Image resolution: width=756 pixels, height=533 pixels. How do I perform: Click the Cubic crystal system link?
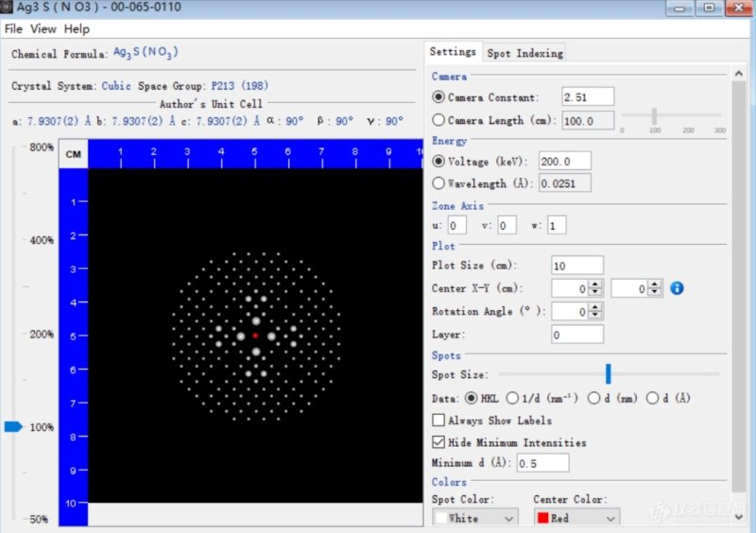(116, 86)
